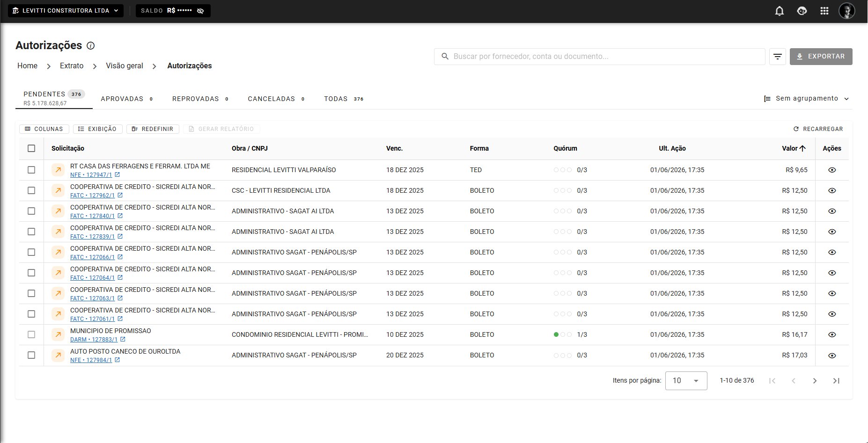The width and height of the screenshot is (868, 443).
Task: Open external link icon beside NFE 127947/1
Action: click(x=118, y=175)
